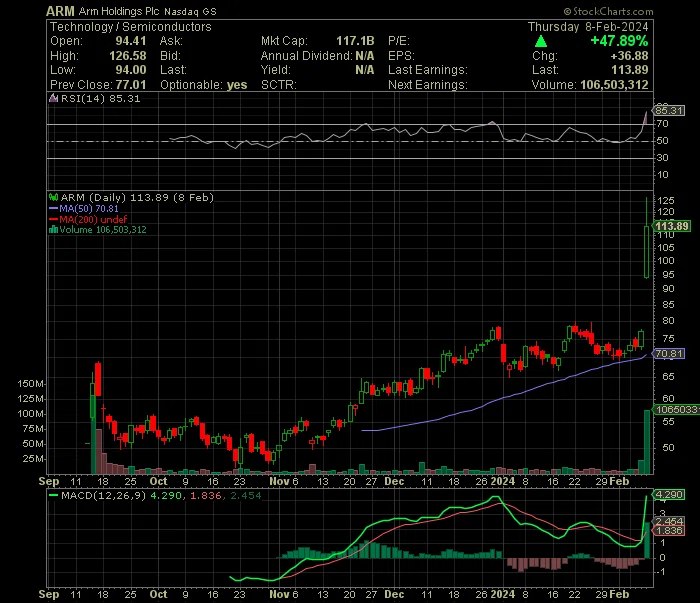Click the Prev Close value 77.01
This screenshot has height=603, width=700.
pos(131,85)
